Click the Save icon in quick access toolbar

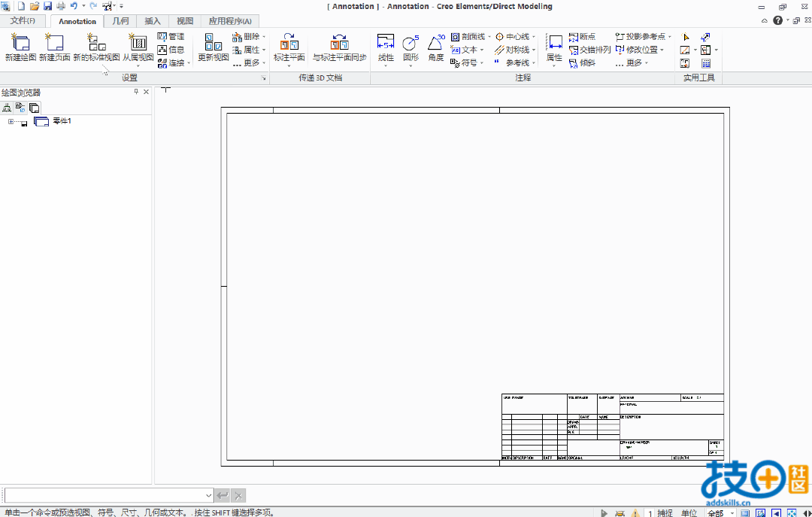click(47, 6)
